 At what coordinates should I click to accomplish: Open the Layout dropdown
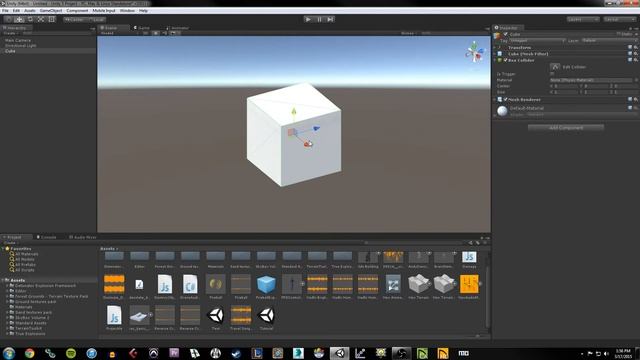point(620,19)
